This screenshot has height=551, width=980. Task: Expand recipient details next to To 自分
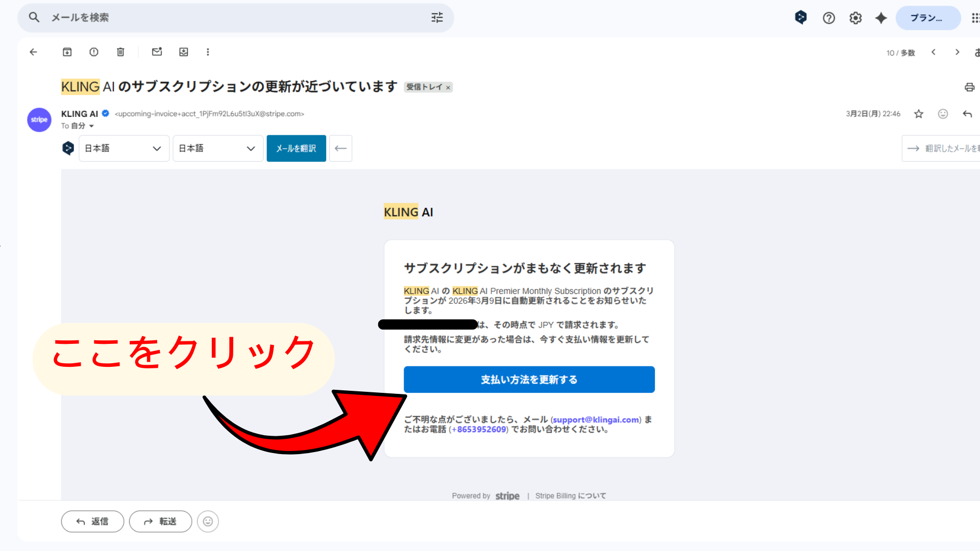pos(91,126)
